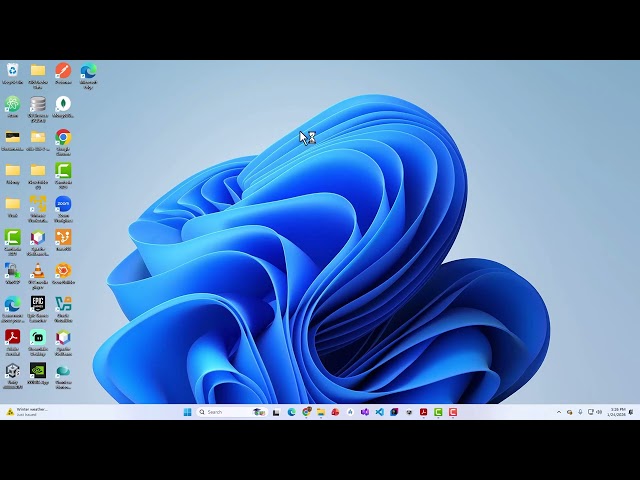Open the microphone indicator in system tray
The height and width of the screenshot is (480, 640).
(580, 412)
